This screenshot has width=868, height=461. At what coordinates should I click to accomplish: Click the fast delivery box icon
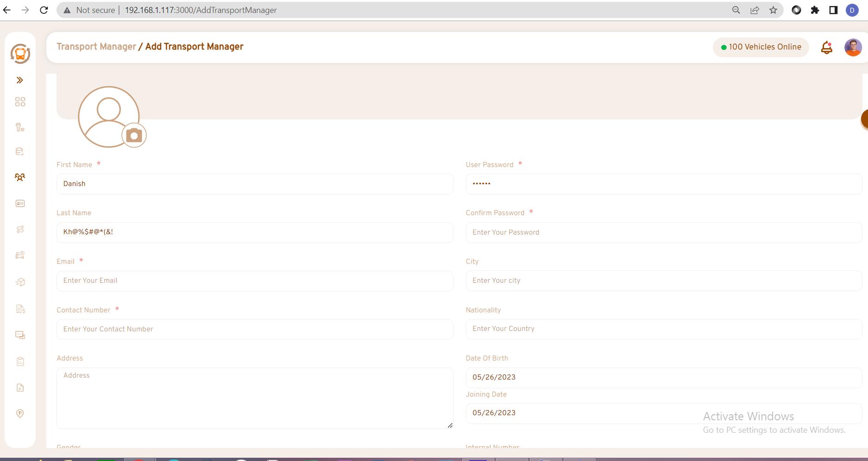click(20, 282)
